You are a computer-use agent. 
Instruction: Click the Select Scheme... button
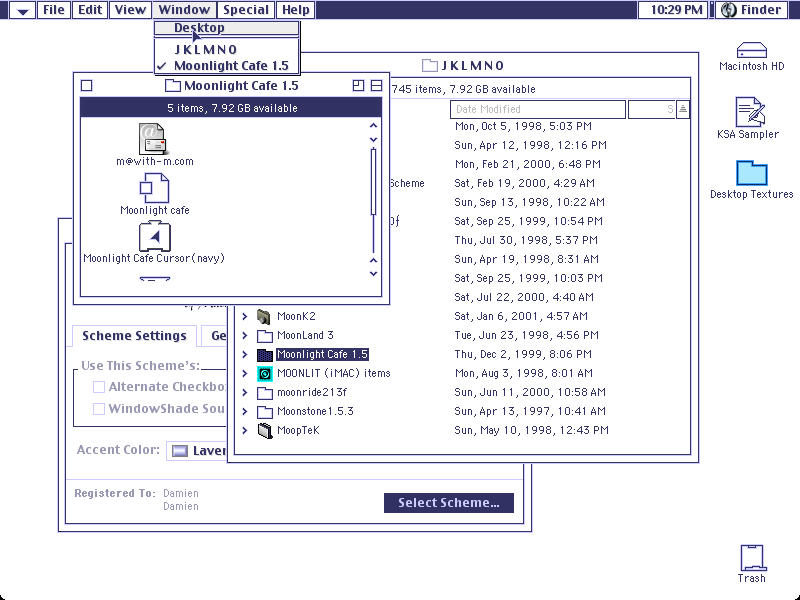pyautogui.click(x=449, y=503)
